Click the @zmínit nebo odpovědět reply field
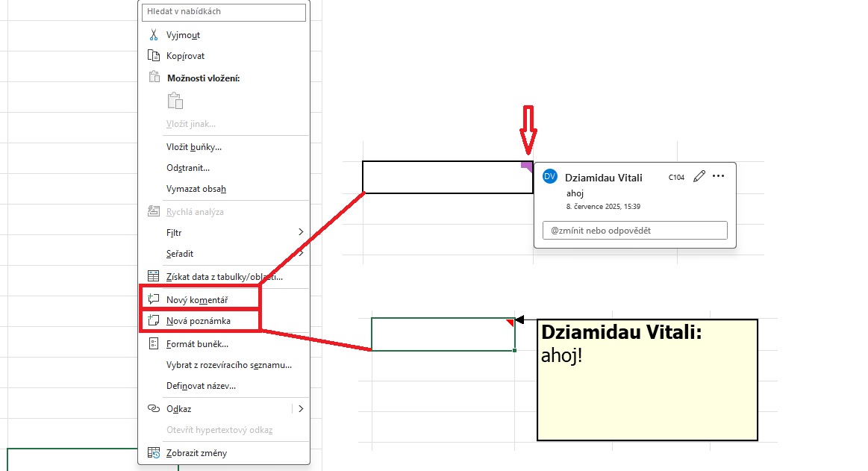 coord(634,231)
